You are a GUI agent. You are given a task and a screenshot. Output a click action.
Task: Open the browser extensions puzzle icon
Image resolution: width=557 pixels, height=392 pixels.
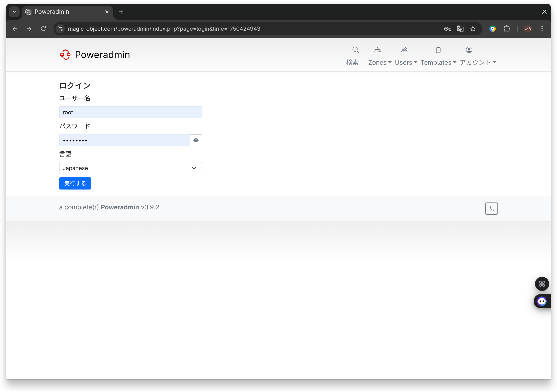507,29
